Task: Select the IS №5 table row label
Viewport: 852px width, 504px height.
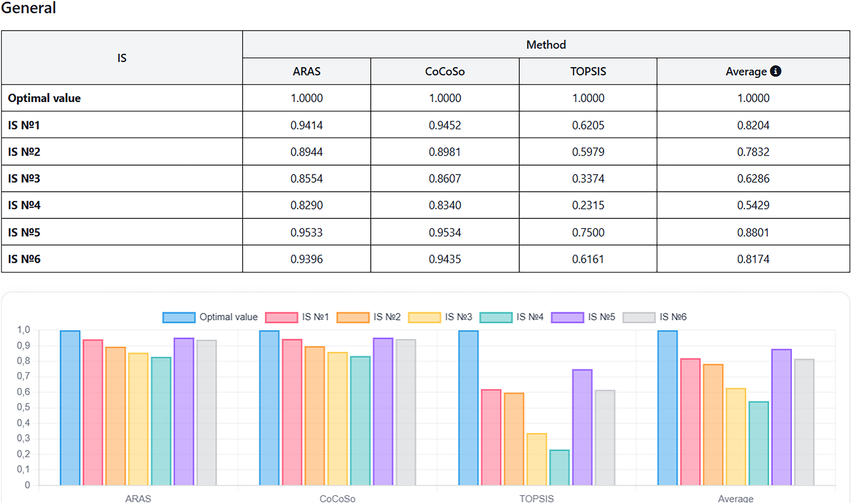Action: pyautogui.click(x=24, y=232)
